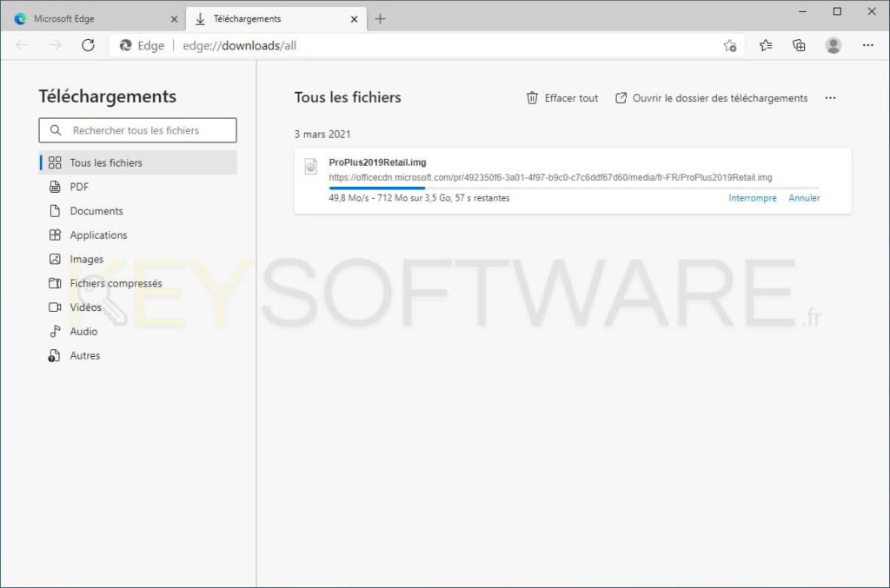This screenshot has width=890, height=588.
Task: Click the Documents category icon
Action: coord(55,211)
